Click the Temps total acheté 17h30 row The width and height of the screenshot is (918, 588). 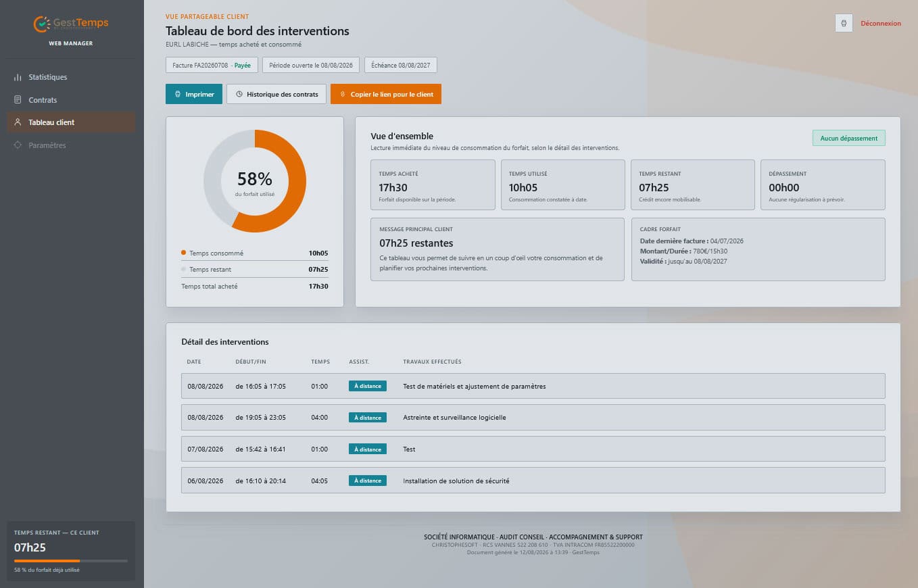click(255, 287)
